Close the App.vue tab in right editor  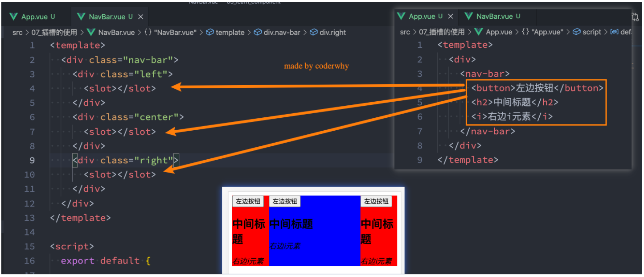click(451, 17)
